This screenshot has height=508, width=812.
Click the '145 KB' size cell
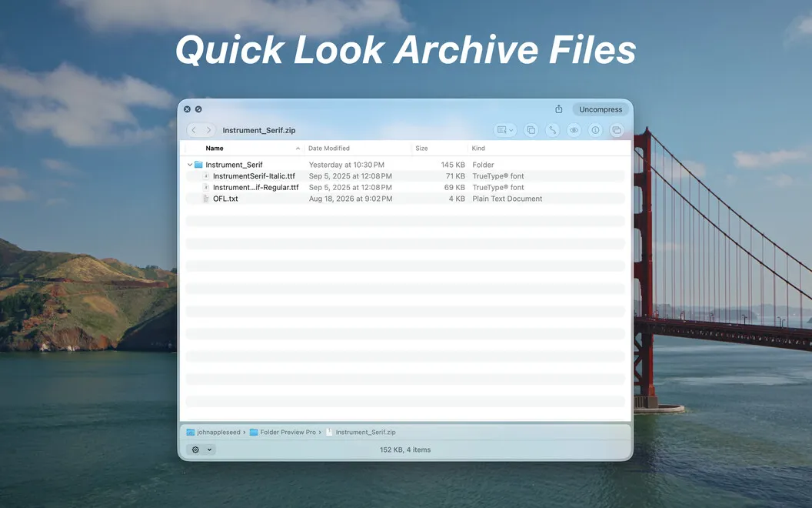453,165
